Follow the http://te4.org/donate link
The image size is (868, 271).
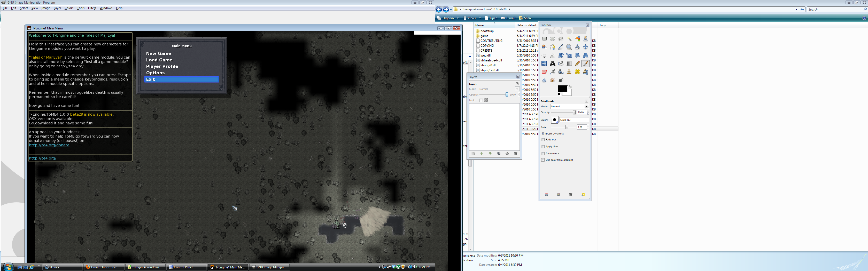(49, 145)
